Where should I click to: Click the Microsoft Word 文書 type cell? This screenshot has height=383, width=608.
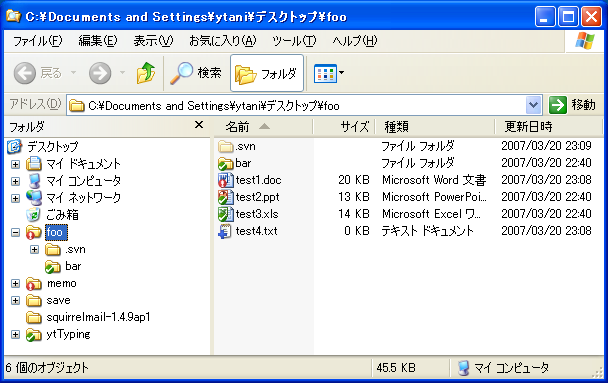coord(434,180)
